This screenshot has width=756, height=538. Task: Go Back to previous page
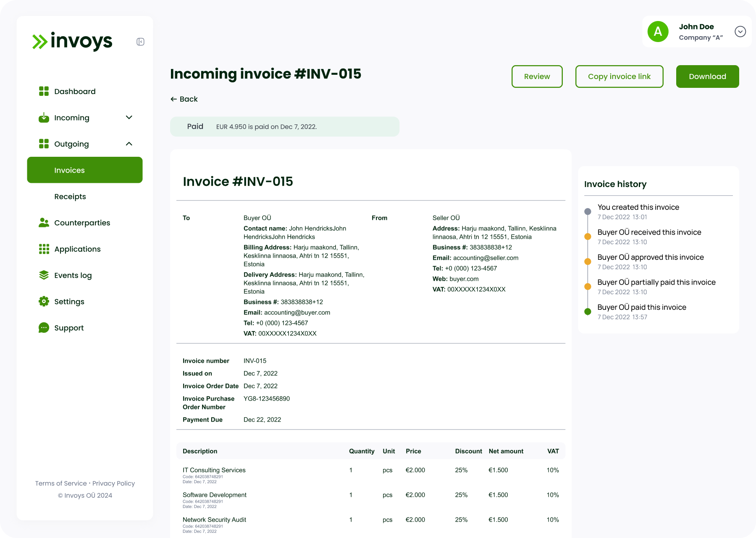click(184, 99)
